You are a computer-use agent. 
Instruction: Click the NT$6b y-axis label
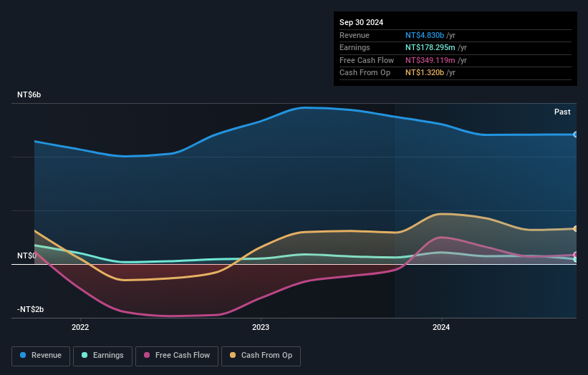click(x=29, y=94)
